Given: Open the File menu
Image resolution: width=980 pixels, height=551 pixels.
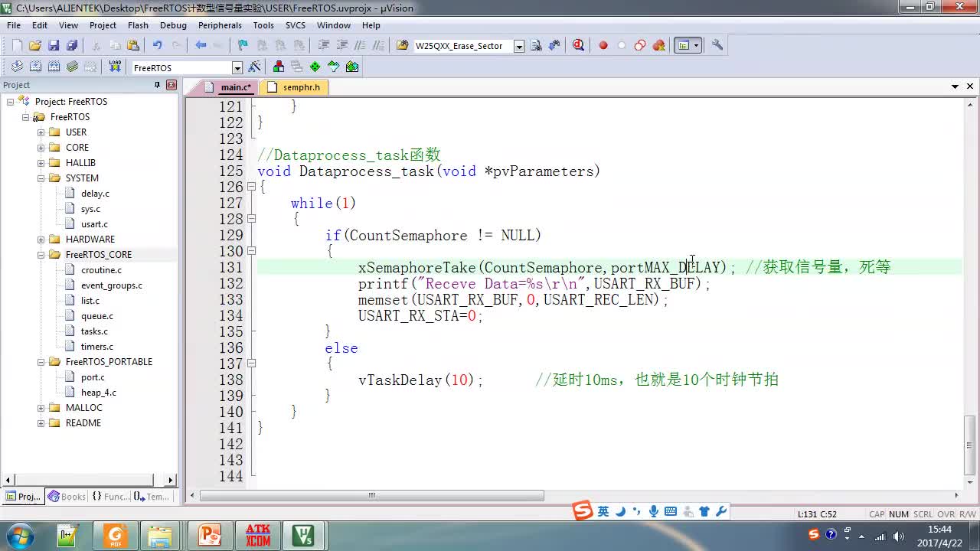Looking at the screenshot, I should 14,25.
